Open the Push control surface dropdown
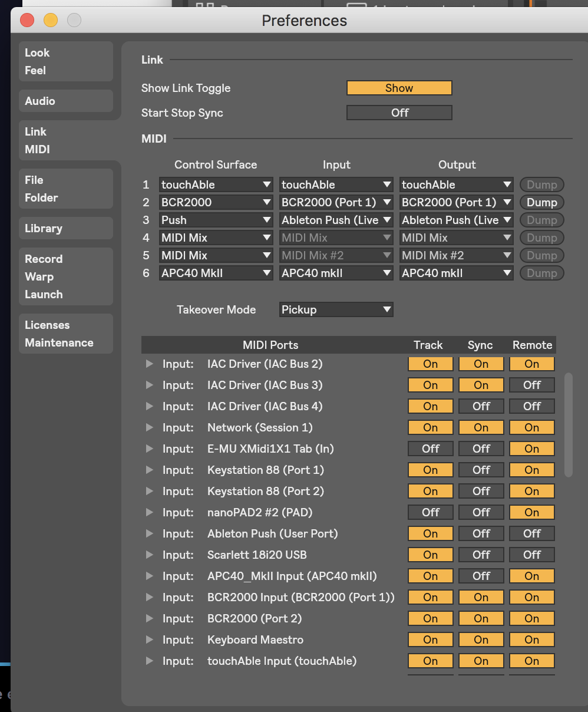The image size is (588, 712). pos(216,220)
